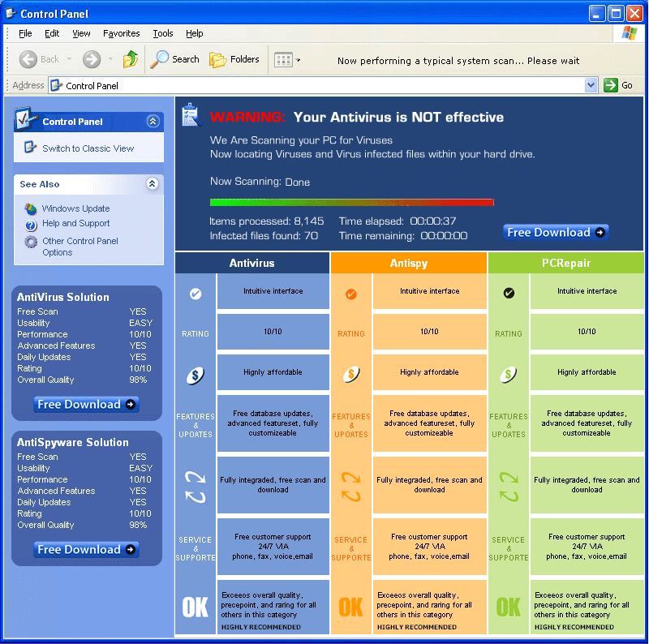The image size is (649, 644).
Task: Click the Other Control Panel Options gear icon
Action: tap(31, 241)
